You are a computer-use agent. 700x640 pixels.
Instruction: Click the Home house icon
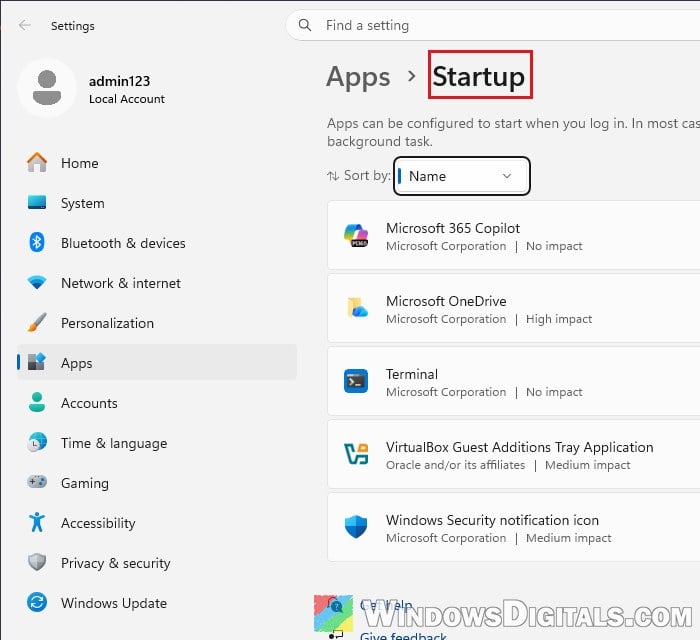37,162
